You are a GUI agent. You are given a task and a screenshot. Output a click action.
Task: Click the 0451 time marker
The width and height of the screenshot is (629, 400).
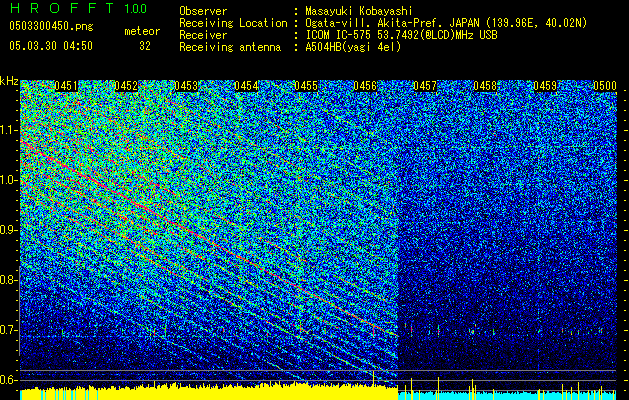[66, 86]
